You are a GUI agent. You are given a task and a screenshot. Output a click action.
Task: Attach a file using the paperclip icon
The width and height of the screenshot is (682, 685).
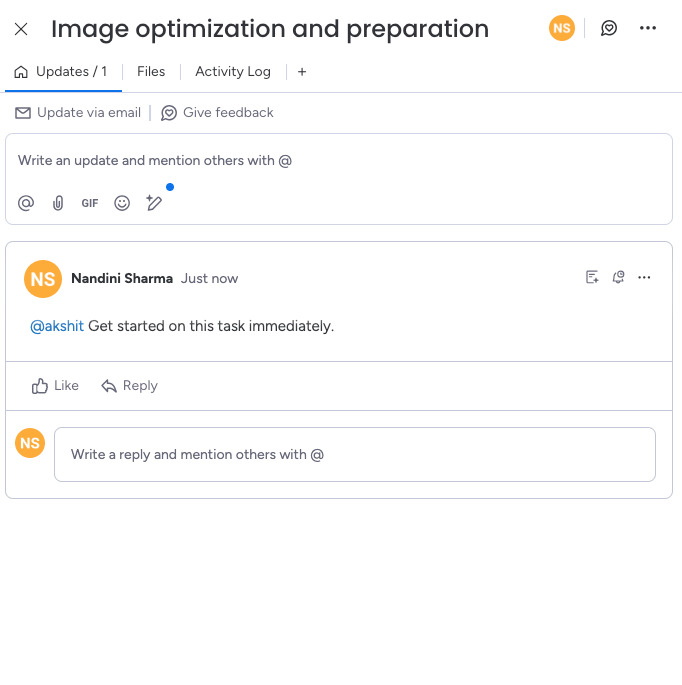[x=58, y=203]
